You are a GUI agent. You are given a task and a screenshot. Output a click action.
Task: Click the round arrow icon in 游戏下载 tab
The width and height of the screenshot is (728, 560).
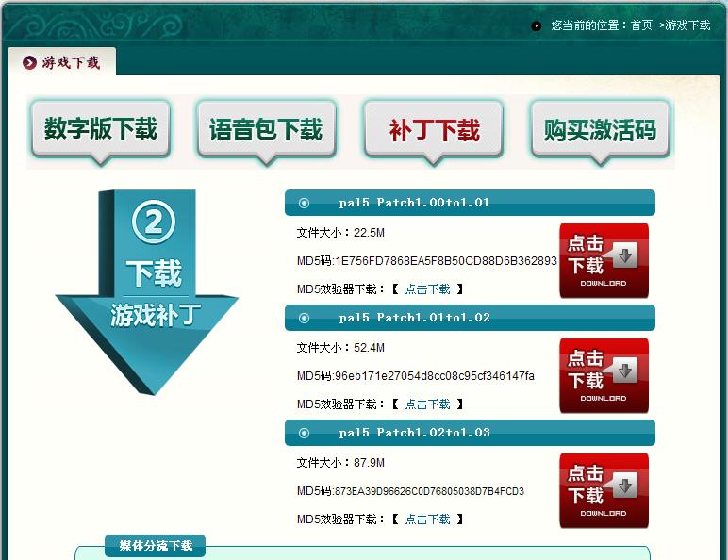point(29,63)
